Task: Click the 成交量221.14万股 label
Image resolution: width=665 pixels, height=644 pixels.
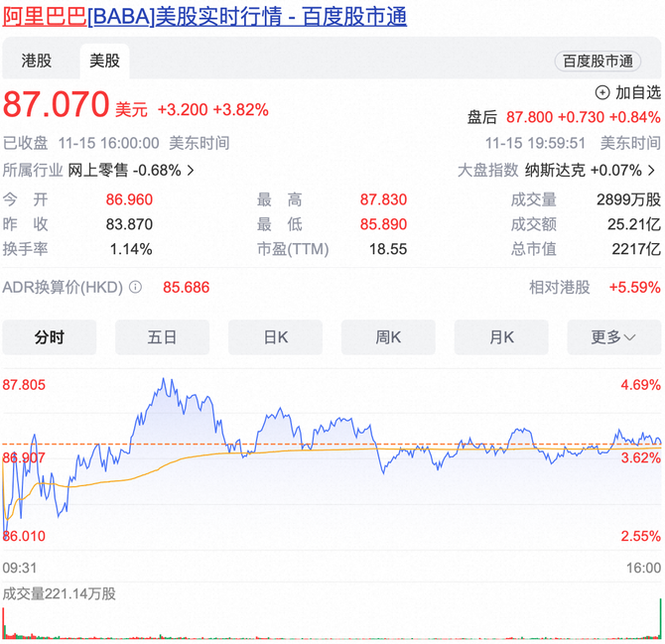Action: [59, 594]
